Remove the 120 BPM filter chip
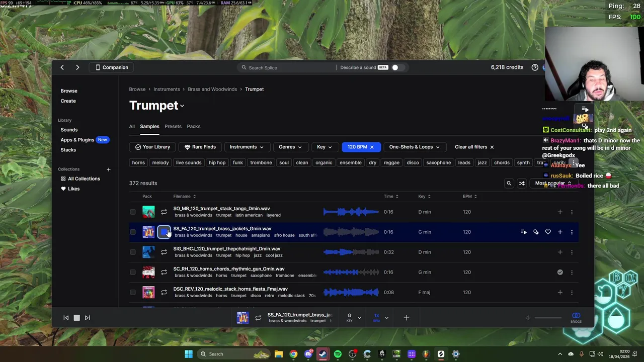The width and height of the screenshot is (644, 362). coord(372,147)
